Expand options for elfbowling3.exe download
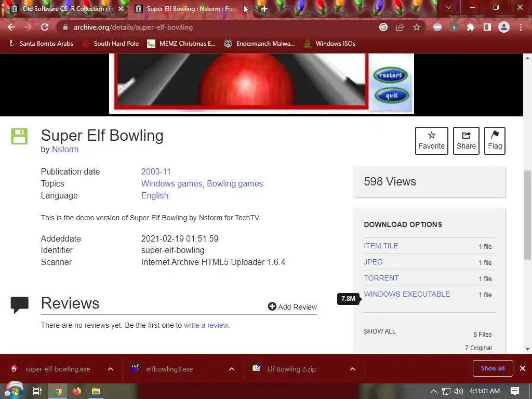 pyautogui.click(x=232, y=369)
